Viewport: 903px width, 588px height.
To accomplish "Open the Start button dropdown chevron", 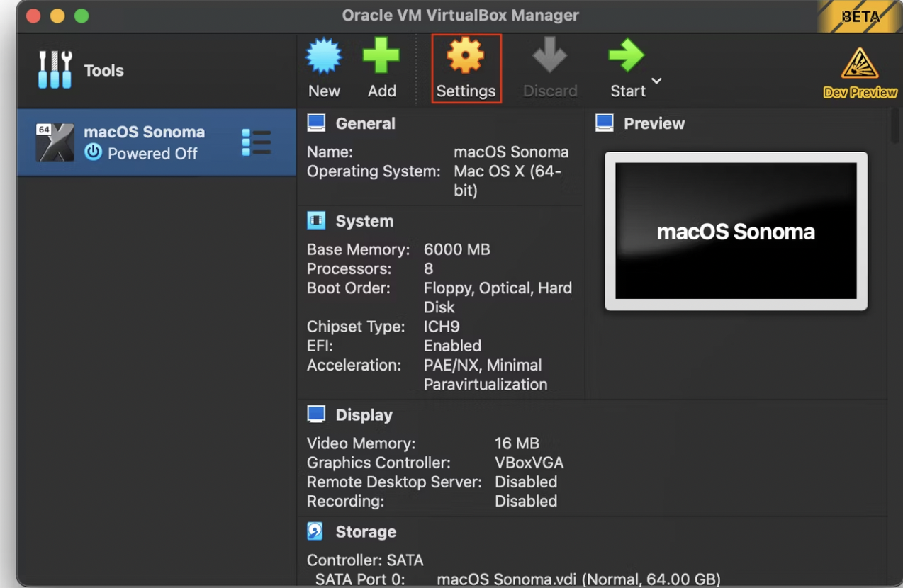I will (656, 81).
